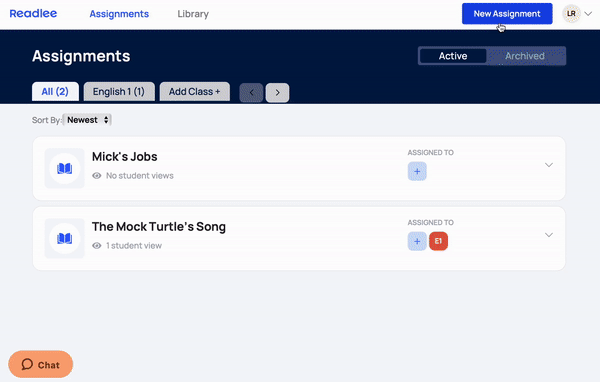Select the English 1 (1) class tab
This screenshot has height=382, width=600.
[119, 91]
